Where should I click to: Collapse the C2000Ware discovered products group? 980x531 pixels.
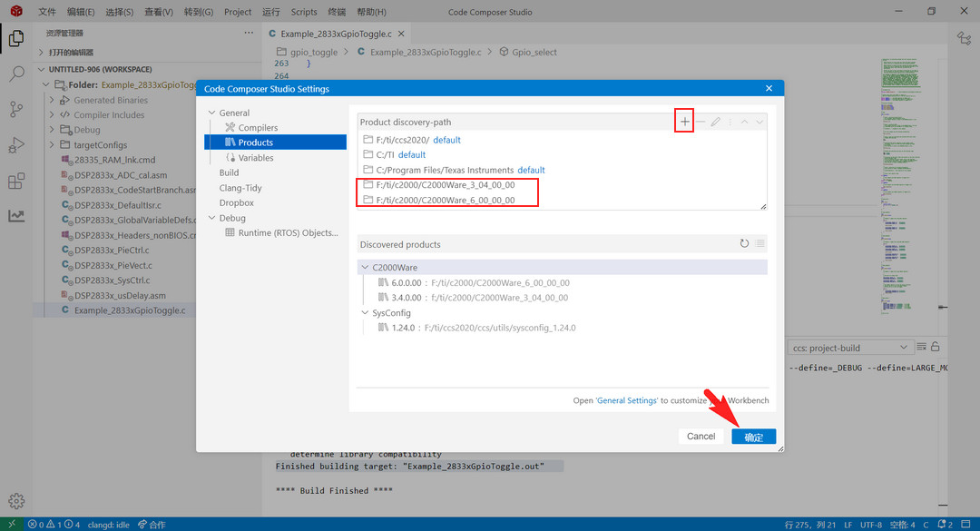tap(365, 268)
